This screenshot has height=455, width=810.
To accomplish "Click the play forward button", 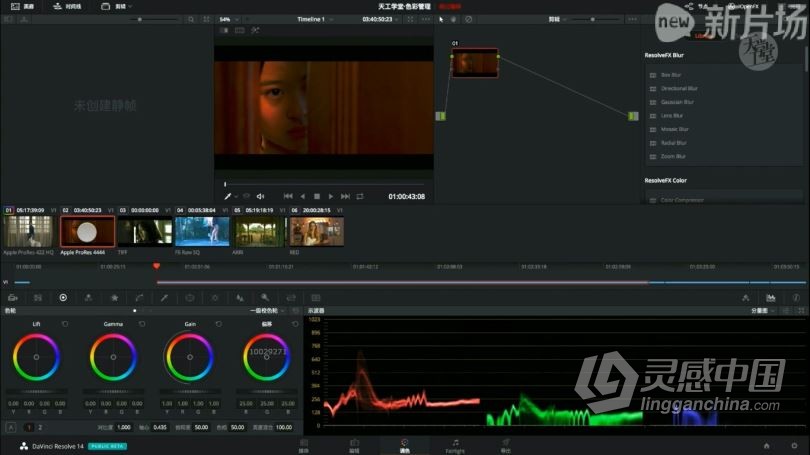I will (x=331, y=196).
